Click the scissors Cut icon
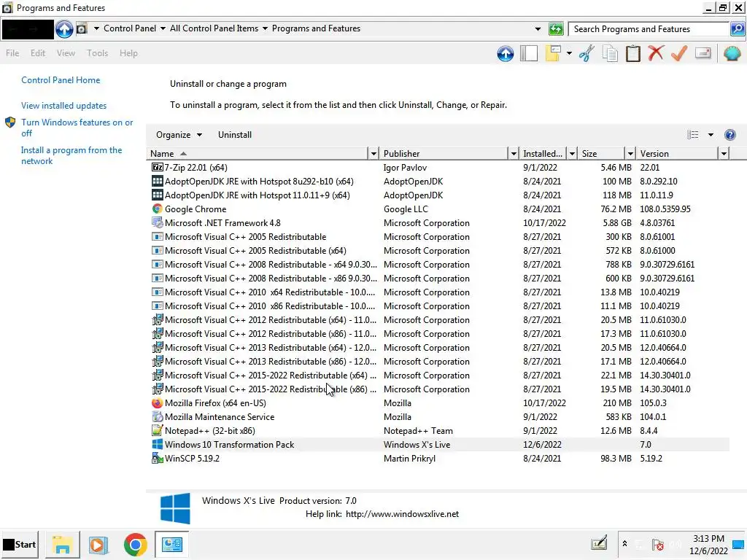The image size is (747, 560). pyautogui.click(x=587, y=53)
